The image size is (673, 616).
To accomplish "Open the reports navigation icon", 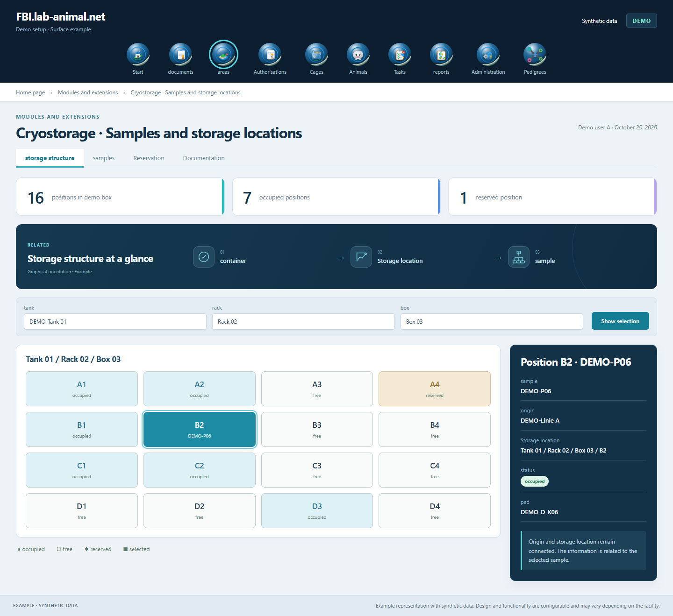I will point(441,55).
